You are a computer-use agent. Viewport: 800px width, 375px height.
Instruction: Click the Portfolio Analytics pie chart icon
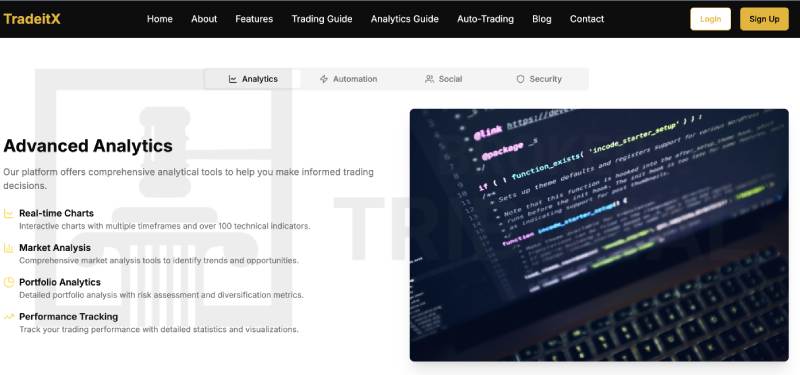8,282
